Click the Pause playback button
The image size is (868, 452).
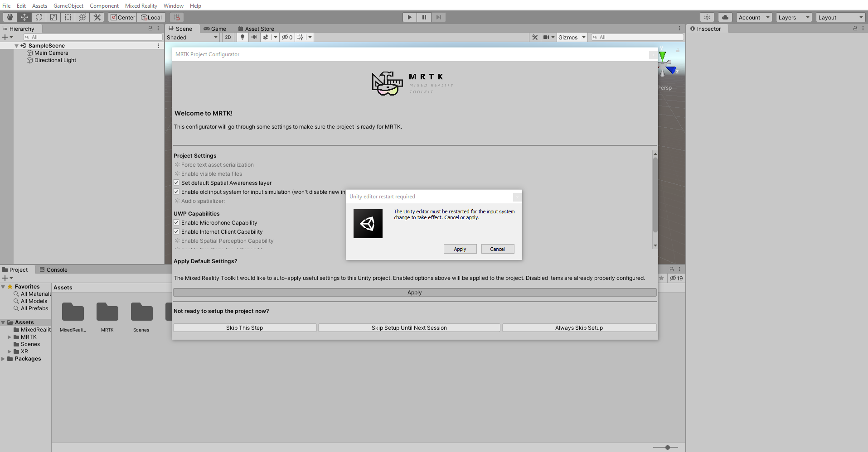424,17
